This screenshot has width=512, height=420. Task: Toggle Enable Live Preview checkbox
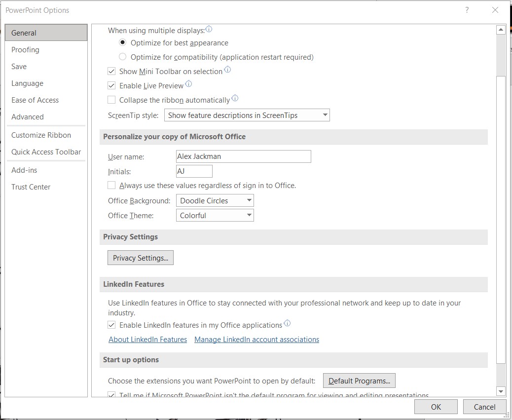click(111, 85)
